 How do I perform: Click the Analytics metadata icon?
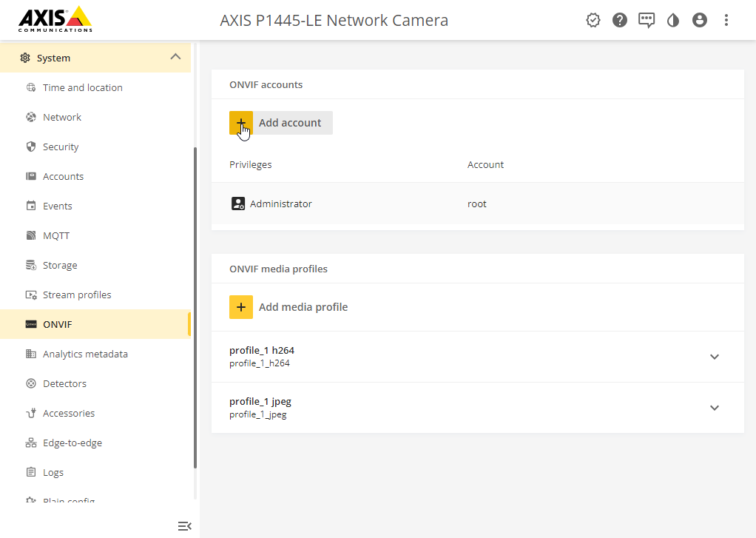point(31,354)
